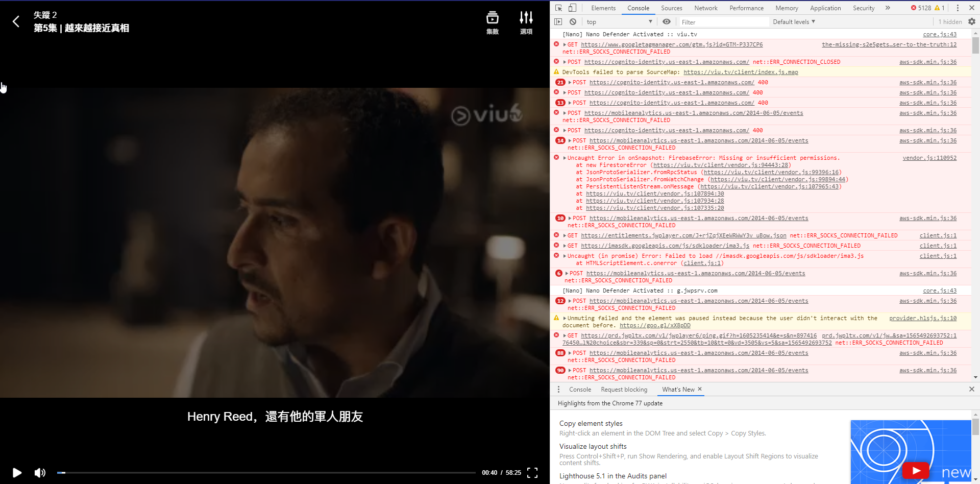Open the aws-sdk.min.js:36 source link
The height and width of the screenshot is (484, 980).
[927, 62]
